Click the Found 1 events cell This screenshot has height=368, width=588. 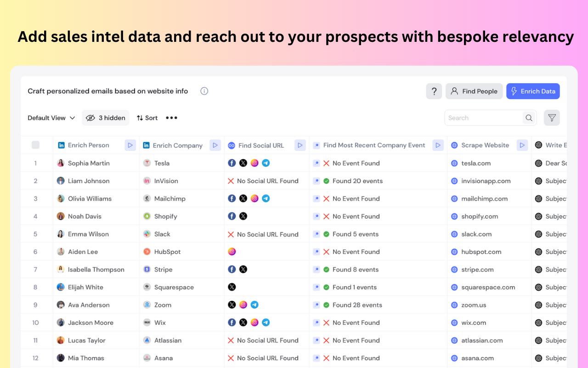[x=378, y=287]
